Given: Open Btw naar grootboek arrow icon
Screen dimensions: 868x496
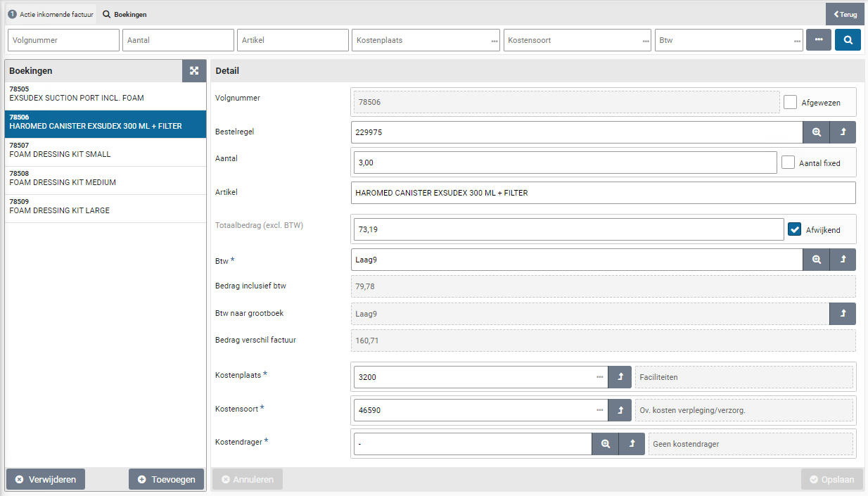Looking at the screenshot, I should tap(843, 314).
